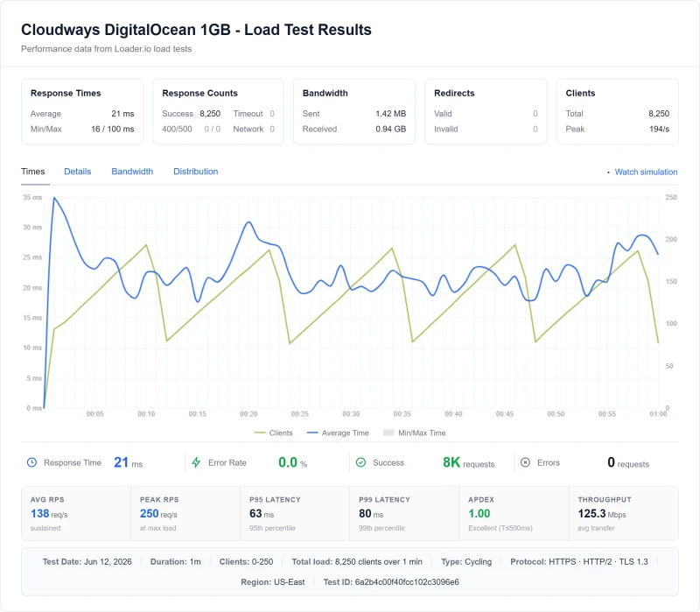Click the Total 8,250 clients value
This screenshot has height=612, width=700.
(659, 114)
